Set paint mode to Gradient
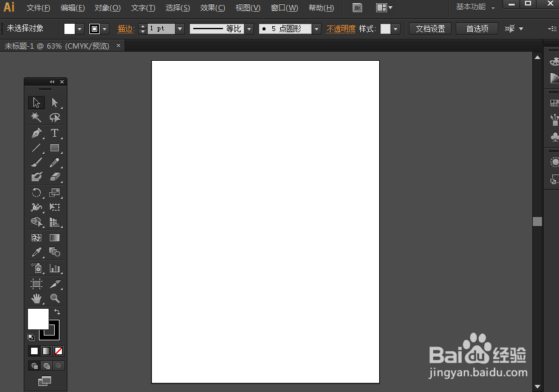The image size is (559, 392). [46, 351]
